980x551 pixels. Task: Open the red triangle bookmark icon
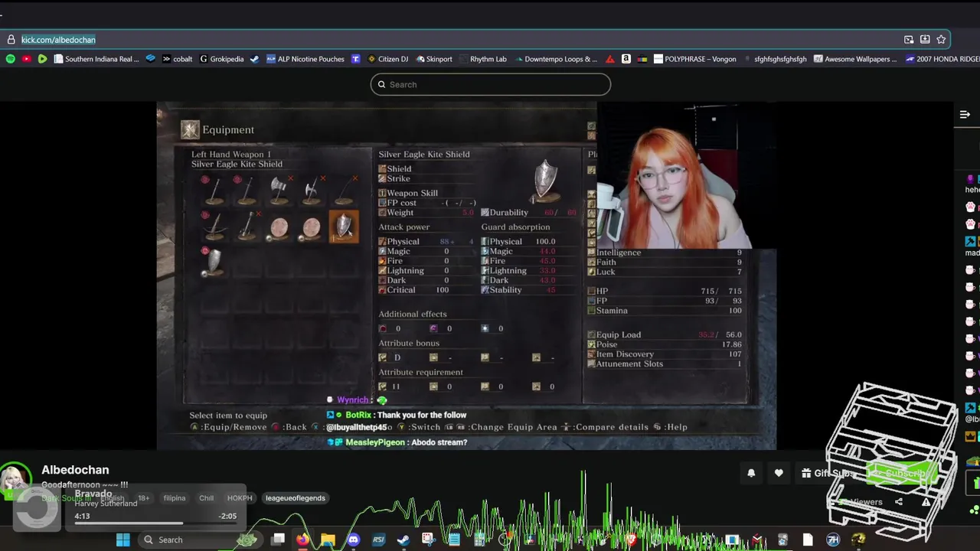tap(609, 59)
